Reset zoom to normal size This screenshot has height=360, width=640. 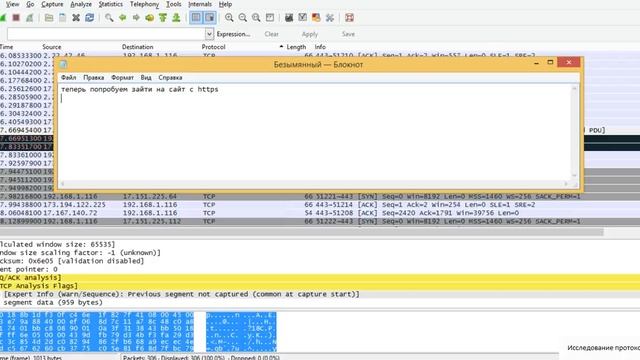pyautogui.click(x=256, y=18)
